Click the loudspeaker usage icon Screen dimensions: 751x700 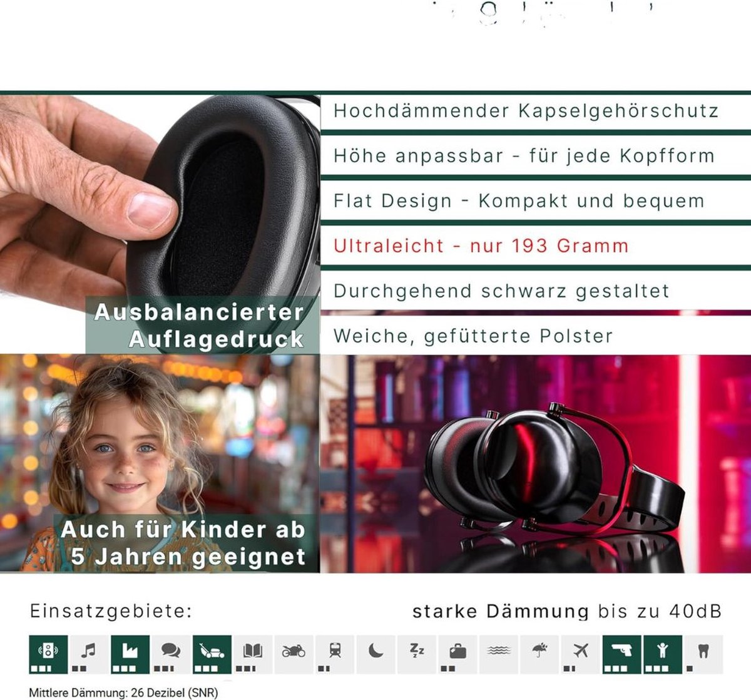click(x=48, y=654)
